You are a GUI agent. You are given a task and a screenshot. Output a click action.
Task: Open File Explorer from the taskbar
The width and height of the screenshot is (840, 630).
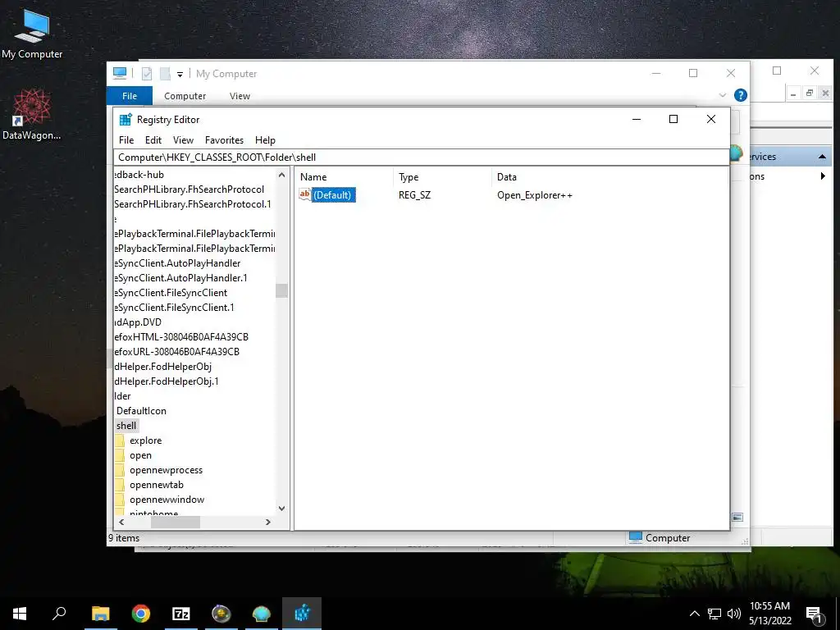point(100,614)
